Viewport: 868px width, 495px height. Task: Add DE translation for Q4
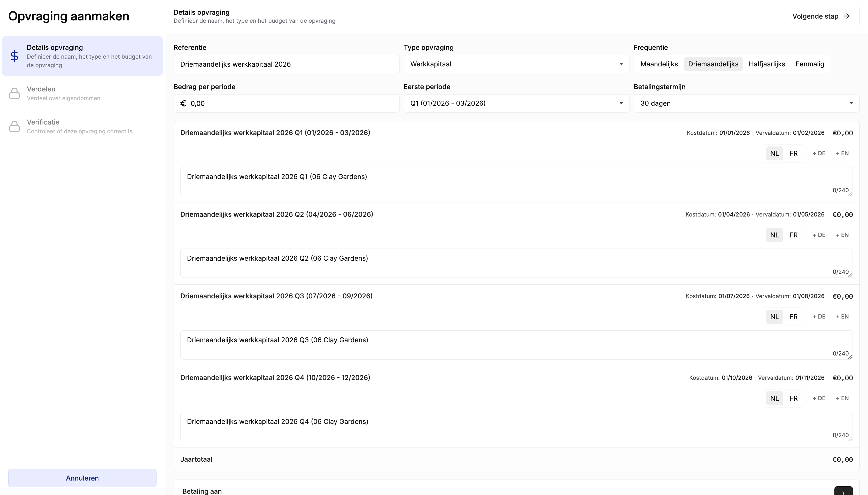click(819, 398)
